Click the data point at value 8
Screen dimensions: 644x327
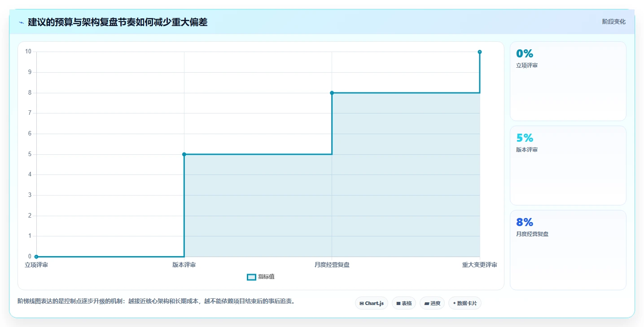(332, 93)
